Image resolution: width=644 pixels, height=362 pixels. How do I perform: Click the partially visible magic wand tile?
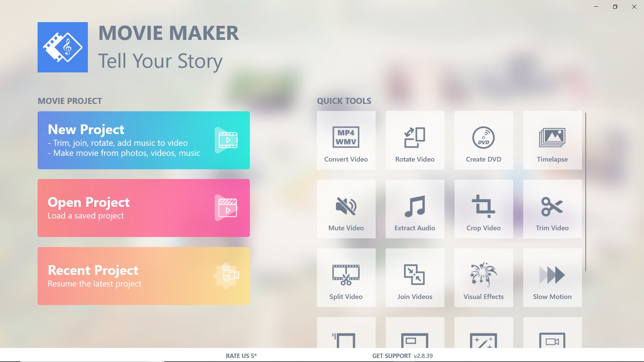click(484, 333)
